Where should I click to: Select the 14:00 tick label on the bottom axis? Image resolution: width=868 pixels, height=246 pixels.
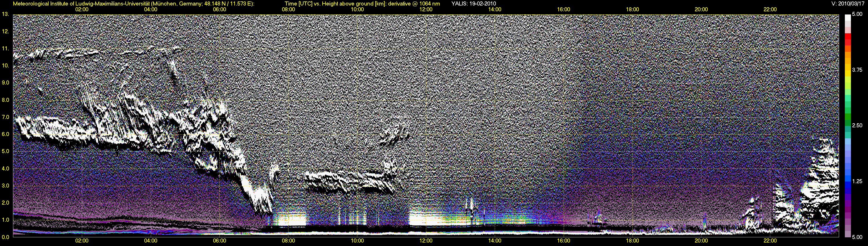pos(495,241)
